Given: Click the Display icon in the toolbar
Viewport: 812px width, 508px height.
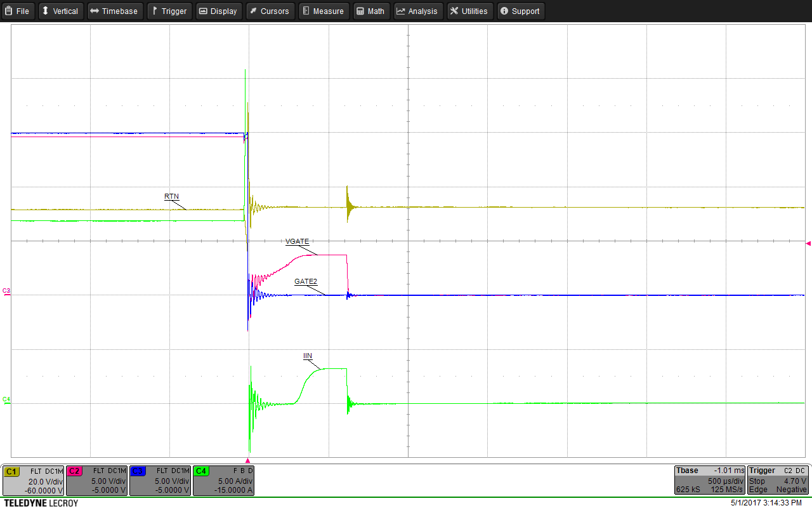Looking at the screenshot, I should point(204,11).
